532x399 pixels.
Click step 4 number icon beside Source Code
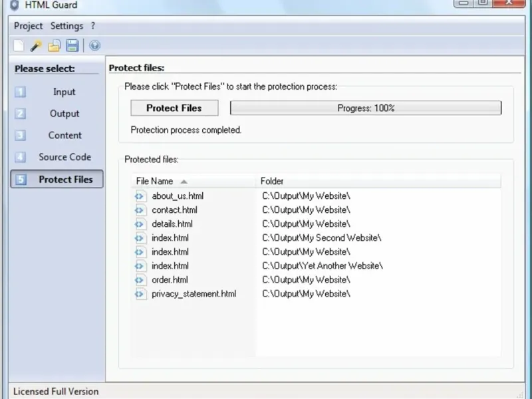(20, 157)
